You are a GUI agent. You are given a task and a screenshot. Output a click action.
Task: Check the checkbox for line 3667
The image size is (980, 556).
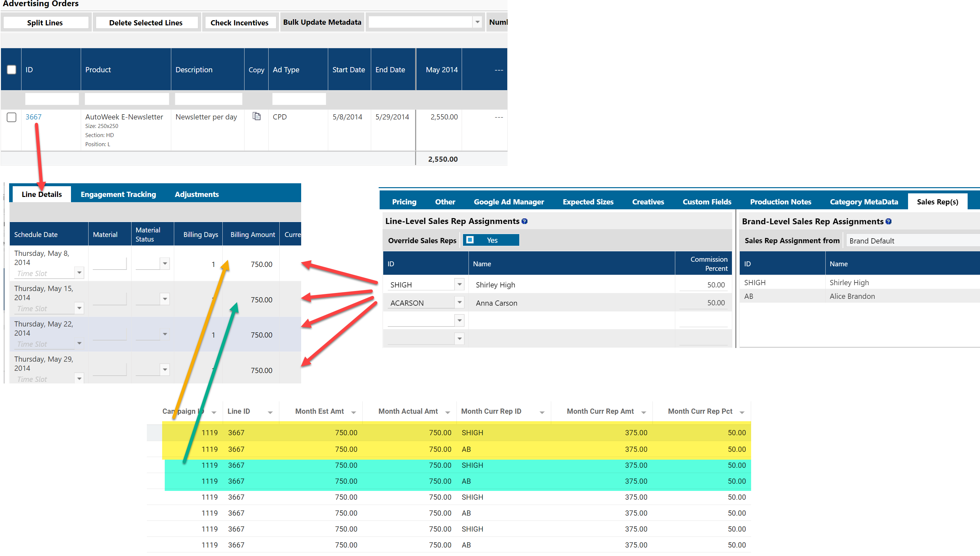click(11, 117)
